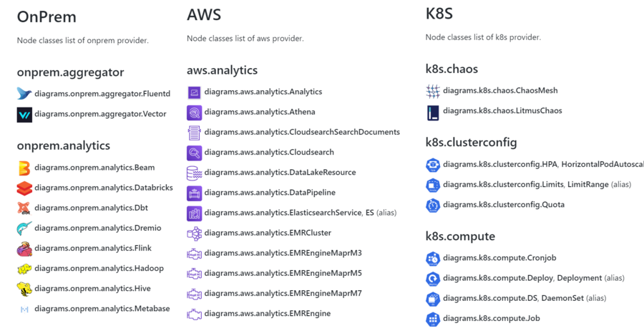Click the Databricks analytics icon
Screen dimensions: 644x331
pos(24,188)
